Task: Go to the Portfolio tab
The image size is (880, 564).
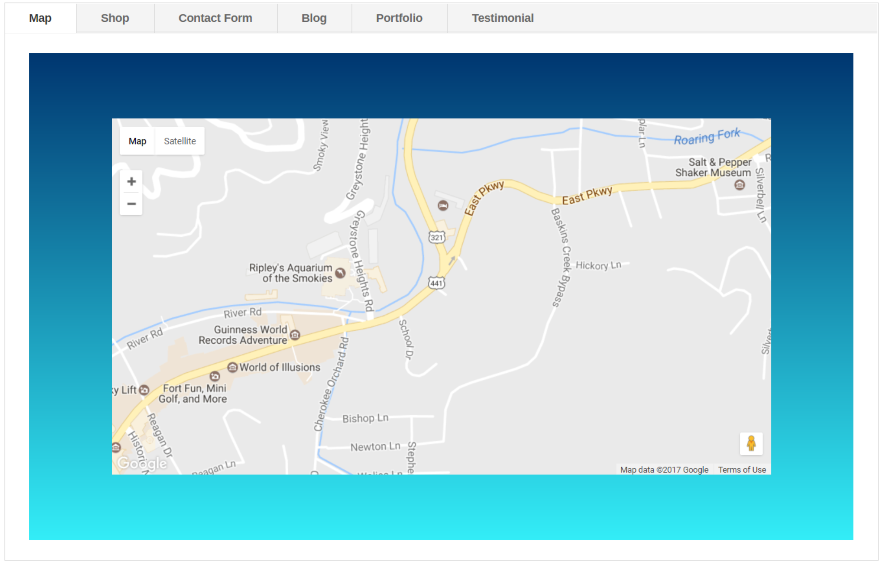Action: click(x=399, y=18)
